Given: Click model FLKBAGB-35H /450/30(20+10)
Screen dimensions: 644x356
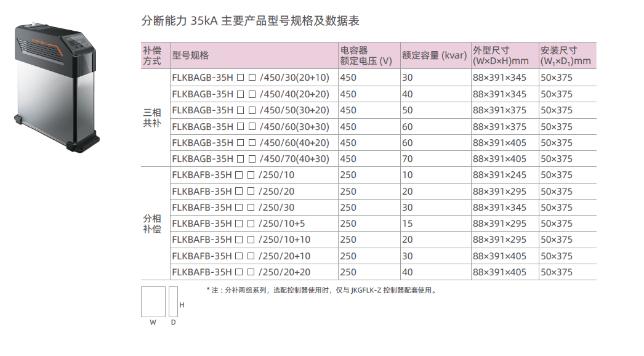Looking at the screenshot, I should tap(251, 78).
